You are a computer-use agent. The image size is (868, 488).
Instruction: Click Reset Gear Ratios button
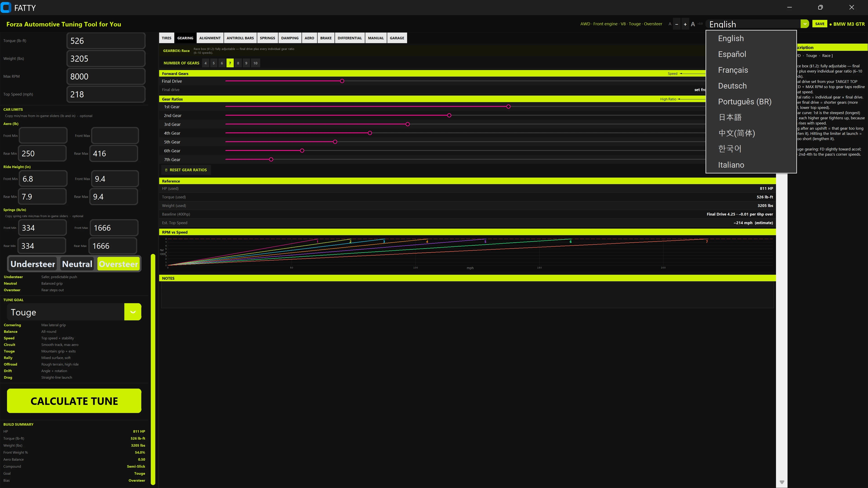coord(186,170)
